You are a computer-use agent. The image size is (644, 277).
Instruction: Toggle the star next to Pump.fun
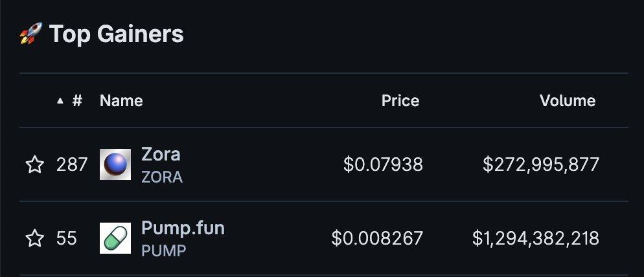pos(35,238)
